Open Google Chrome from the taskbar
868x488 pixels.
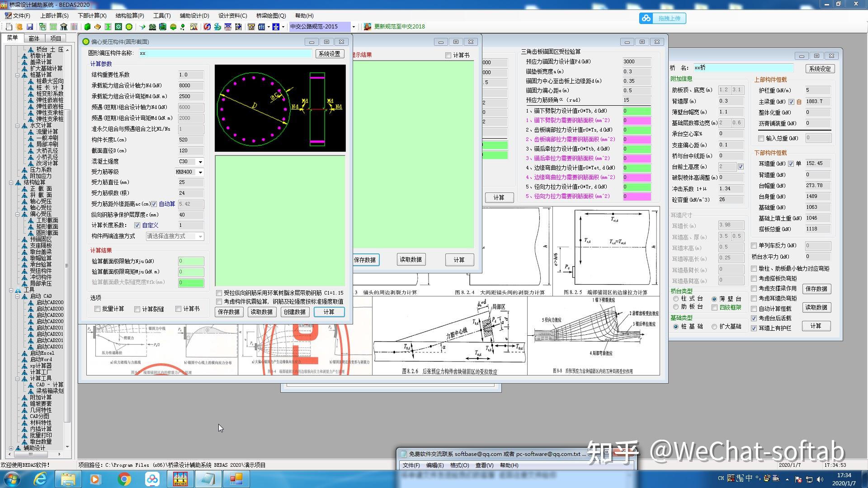(124, 479)
